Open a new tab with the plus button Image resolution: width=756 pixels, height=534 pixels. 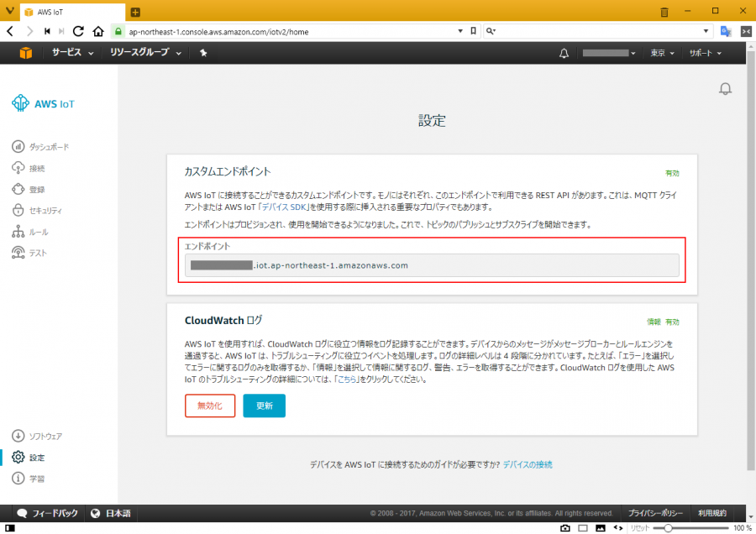135,12
